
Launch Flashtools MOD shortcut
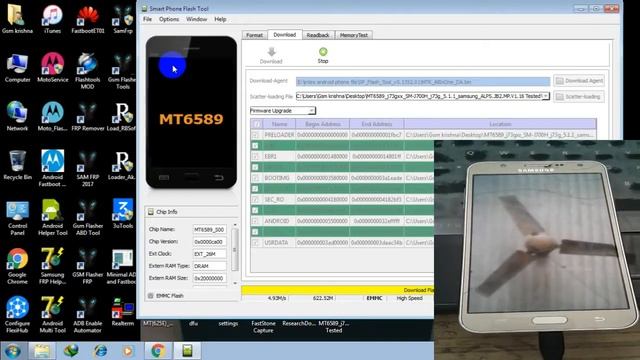click(87, 71)
